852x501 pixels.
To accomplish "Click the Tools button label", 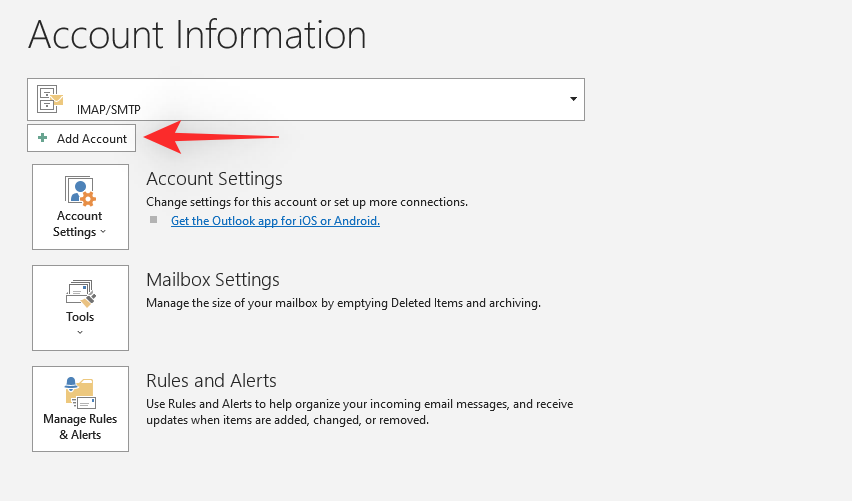I will point(80,317).
